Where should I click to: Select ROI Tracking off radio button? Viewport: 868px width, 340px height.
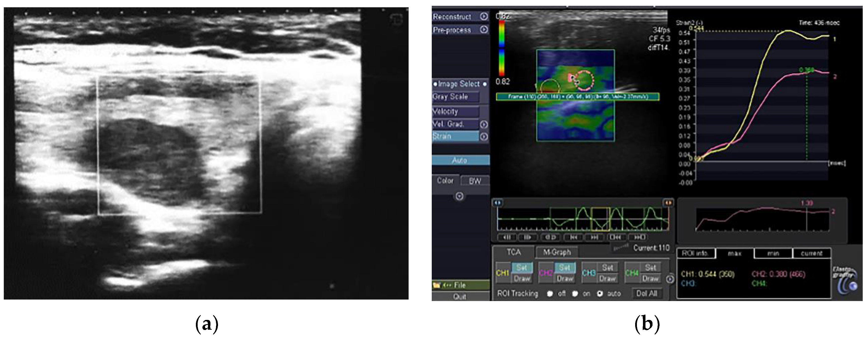pyautogui.click(x=550, y=294)
